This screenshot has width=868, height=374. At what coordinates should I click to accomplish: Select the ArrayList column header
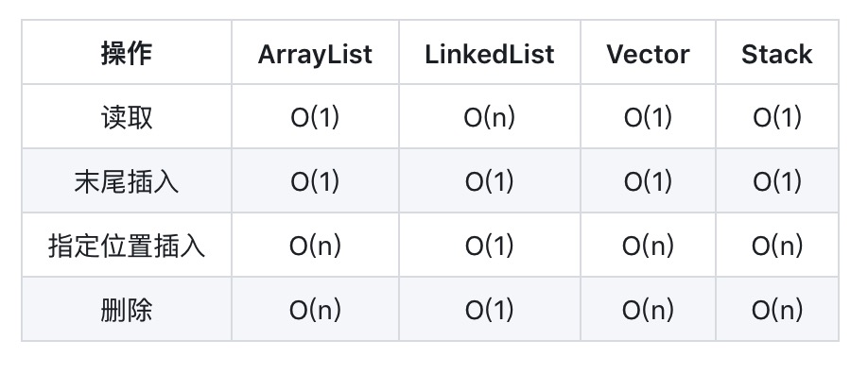point(315,54)
